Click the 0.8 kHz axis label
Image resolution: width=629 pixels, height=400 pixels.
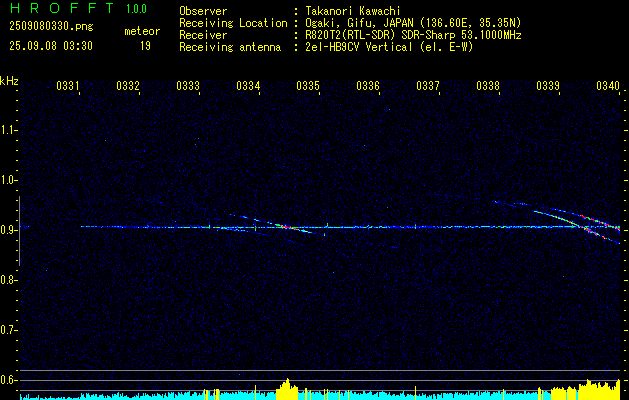click(x=8, y=280)
